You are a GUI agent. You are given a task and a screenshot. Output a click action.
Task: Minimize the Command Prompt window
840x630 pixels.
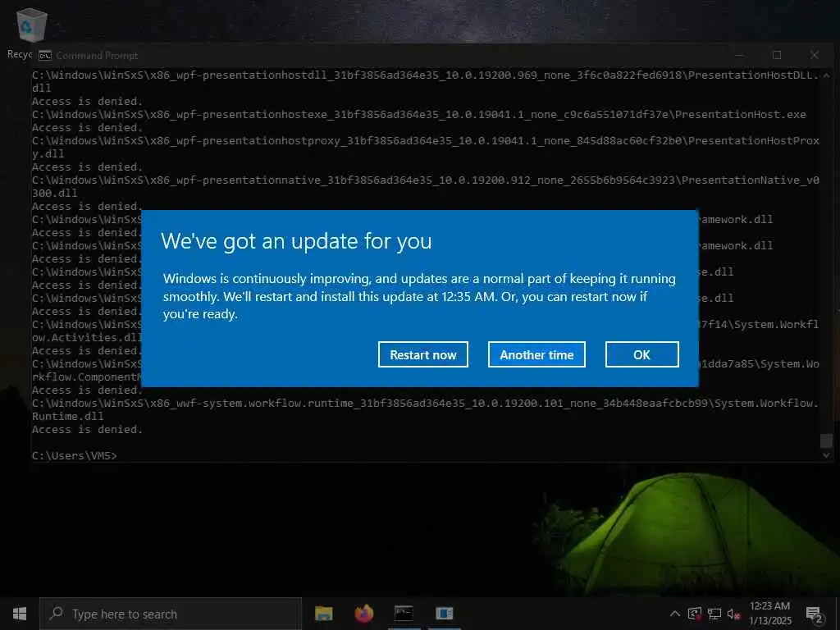tap(740, 55)
